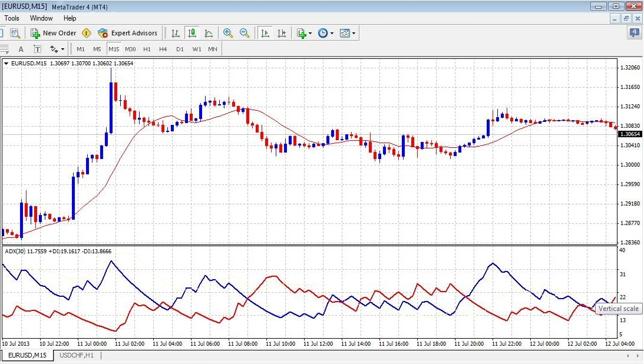Image resolution: width=644 pixels, height=364 pixels.
Task: Zoom in on the chart
Action: coord(228,33)
